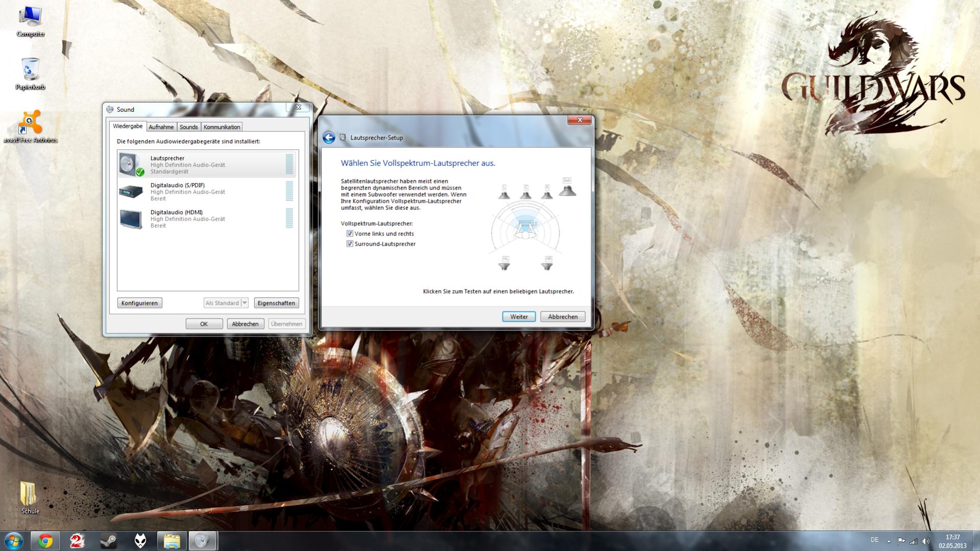Switch to the Wiedergabe tab
Screen dimensions: 980x551
pyautogui.click(x=128, y=126)
